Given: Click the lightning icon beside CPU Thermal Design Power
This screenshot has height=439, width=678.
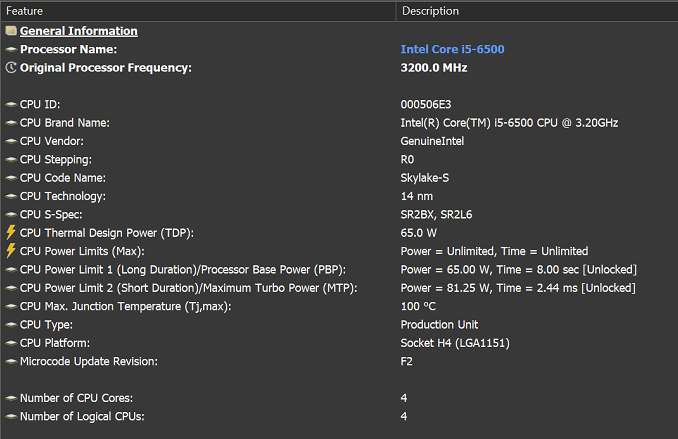Looking at the screenshot, I should point(11,232).
